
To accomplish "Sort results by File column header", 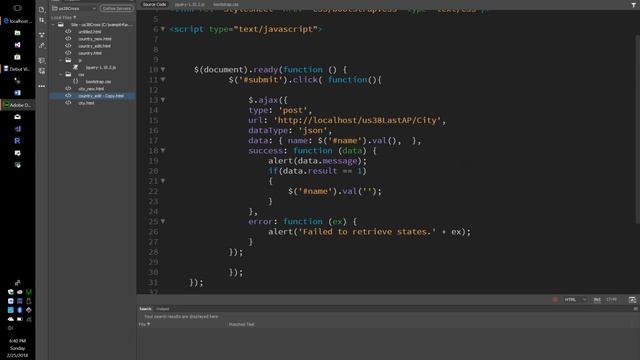I will pyautogui.click(x=144, y=324).
